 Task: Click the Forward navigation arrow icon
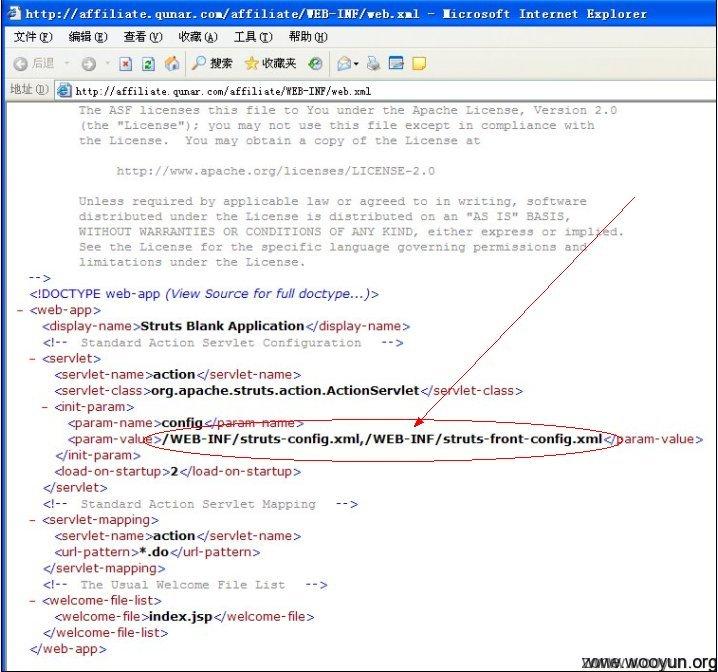pyautogui.click(x=89, y=64)
